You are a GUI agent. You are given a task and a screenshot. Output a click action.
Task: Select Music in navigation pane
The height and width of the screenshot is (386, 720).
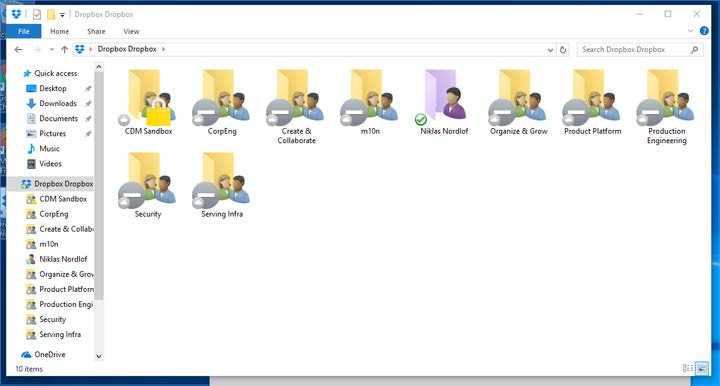pyautogui.click(x=50, y=149)
